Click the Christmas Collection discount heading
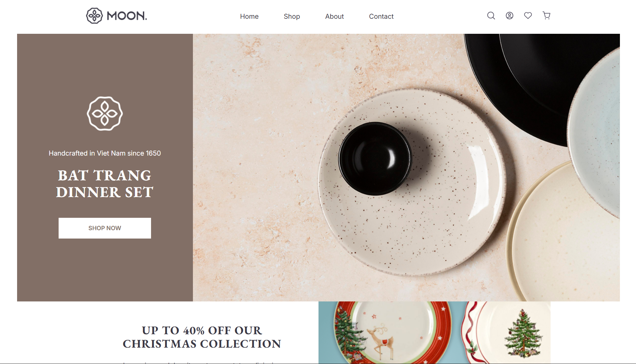 tap(202, 337)
